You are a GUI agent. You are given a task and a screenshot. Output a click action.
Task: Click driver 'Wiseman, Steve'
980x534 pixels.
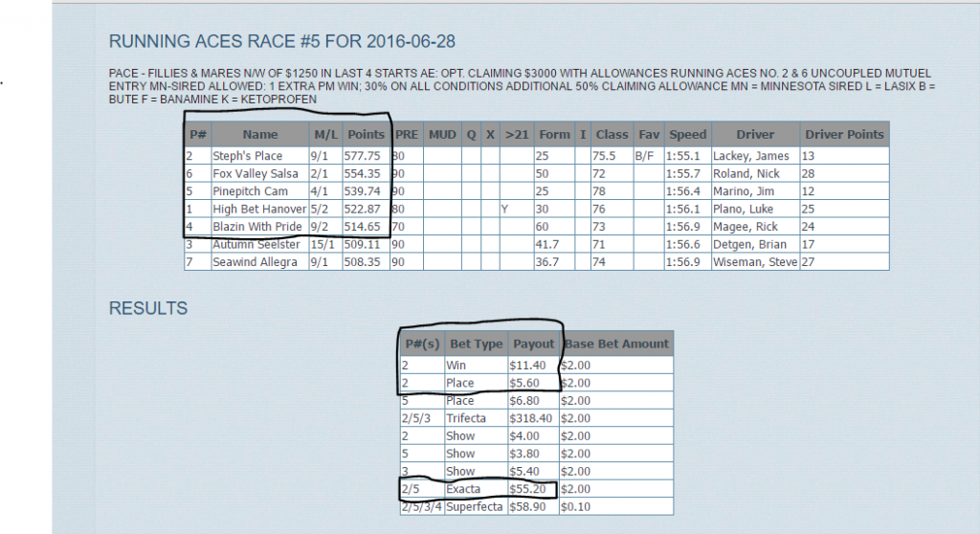pyautogui.click(x=755, y=262)
